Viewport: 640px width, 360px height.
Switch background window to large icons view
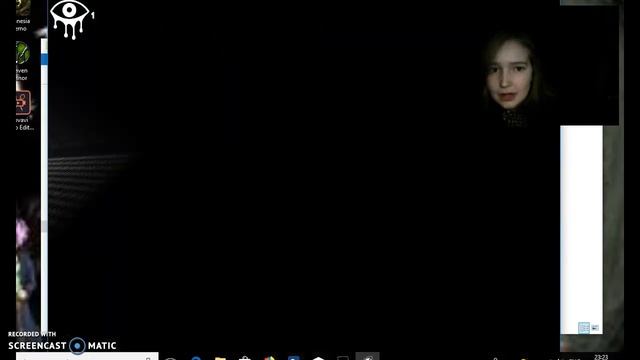pos(595,327)
